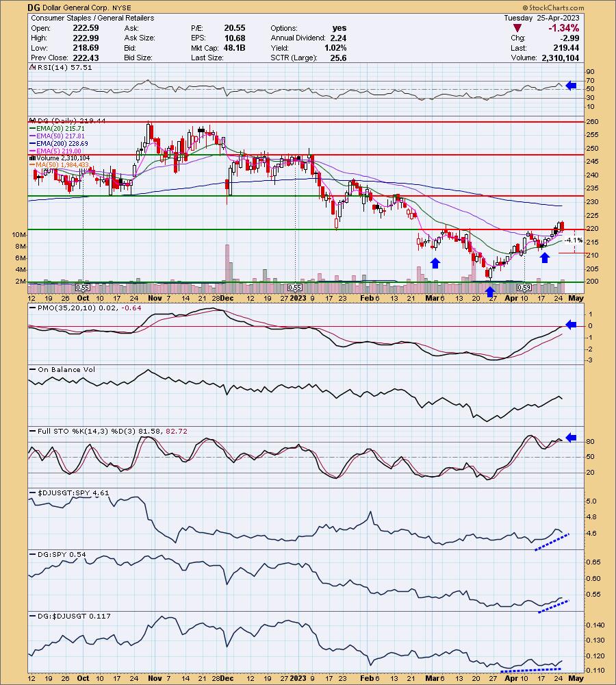The height and width of the screenshot is (685, 616).
Task: Select the Prev Close value 222.43
Action: [86, 58]
